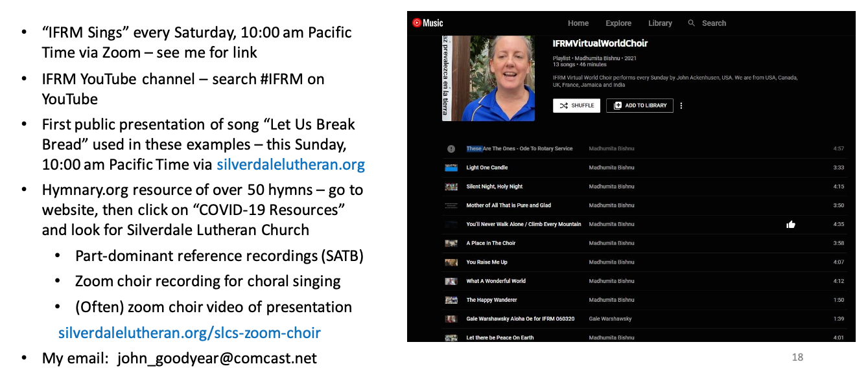The height and width of the screenshot is (375, 868).
Task: Switch to the Explore tab
Action: (618, 23)
